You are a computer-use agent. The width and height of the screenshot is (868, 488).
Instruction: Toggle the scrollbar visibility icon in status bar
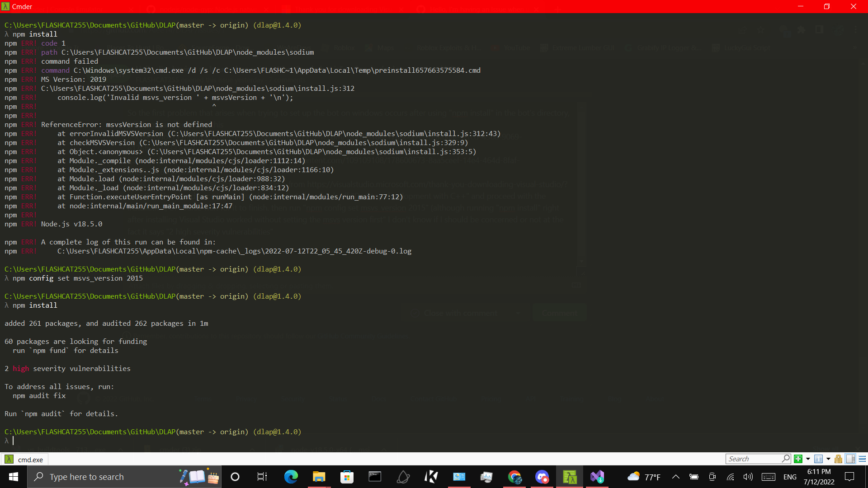point(850,459)
